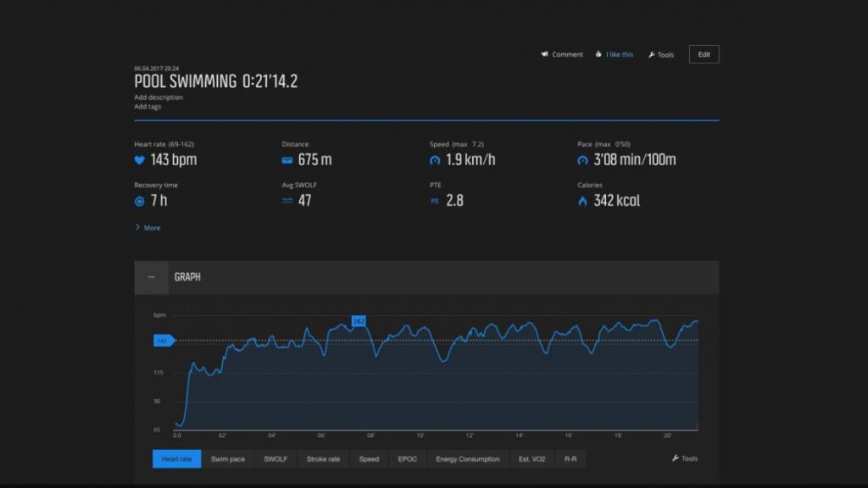Select the Recovery time clock icon
The image size is (868, 488).
click(140, 201)
